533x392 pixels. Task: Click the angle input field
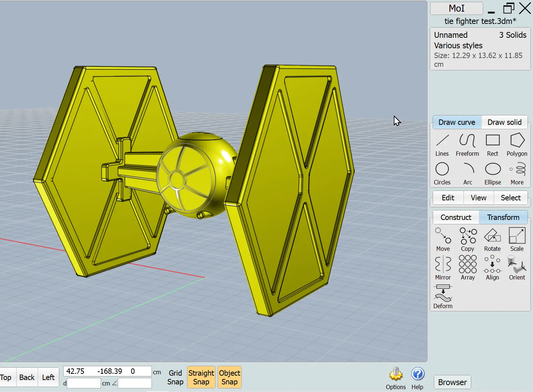135,383
